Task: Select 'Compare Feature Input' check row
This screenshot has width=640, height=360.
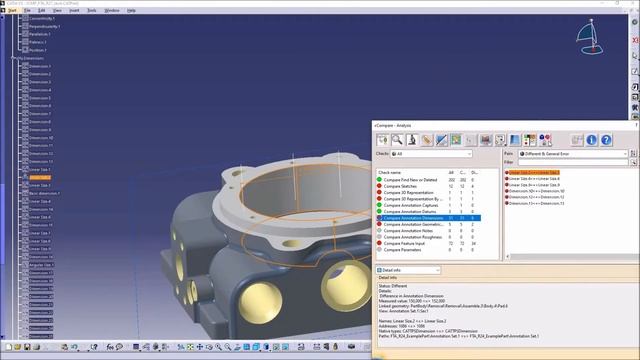Action: (x=428, y=243)
